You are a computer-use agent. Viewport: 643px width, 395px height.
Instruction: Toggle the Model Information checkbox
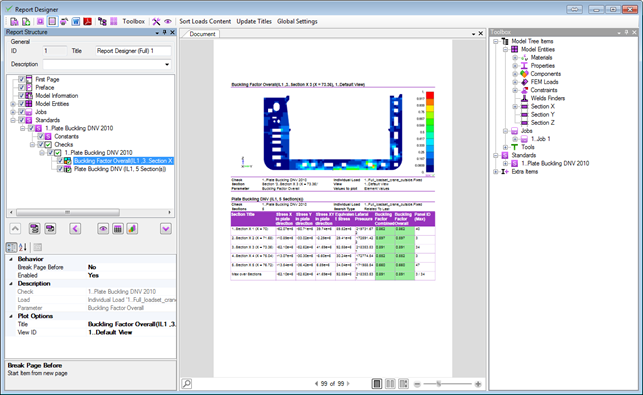tap(21, 96)
